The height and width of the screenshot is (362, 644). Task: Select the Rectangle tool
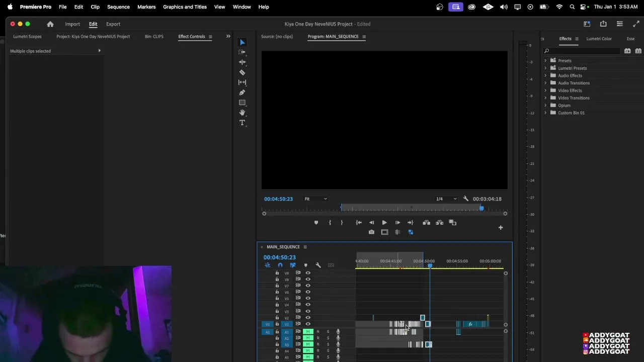pyautogui.click(x=242, y=103)
